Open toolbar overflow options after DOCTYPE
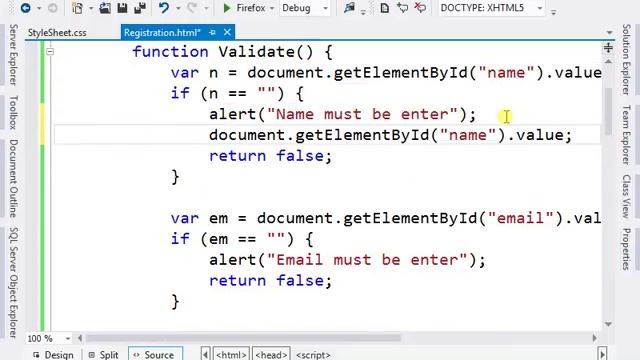 click(553, 12)
